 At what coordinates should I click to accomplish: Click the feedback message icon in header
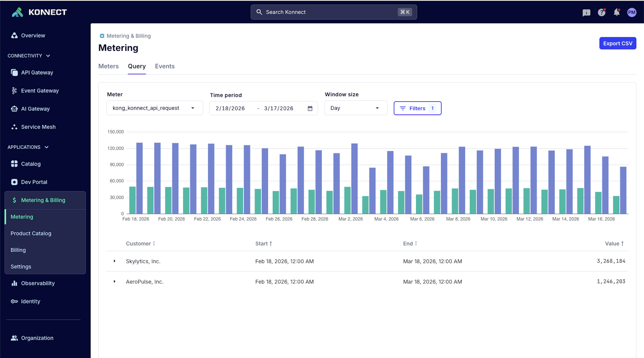tap(586, 13)
